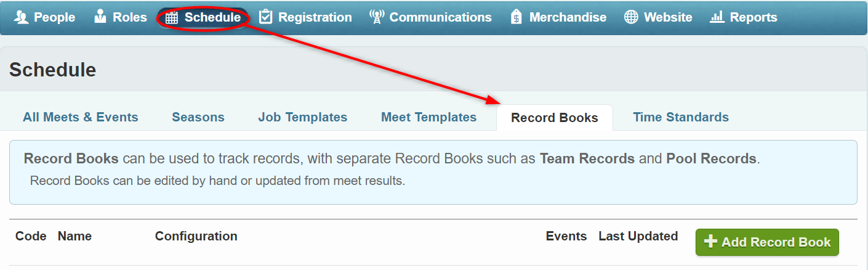The image size is (868, 270).
Task: Click the Configuration column header
Action: click(196, 236)
